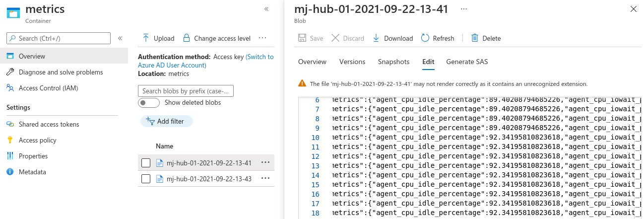
Task: Open the Access policy settings
Action: tap(38, 140)
